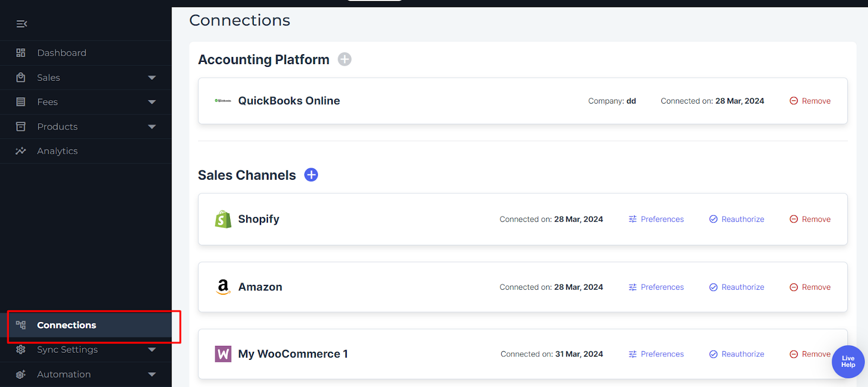Expand the Products menu arrow

[x=152, y=126]
